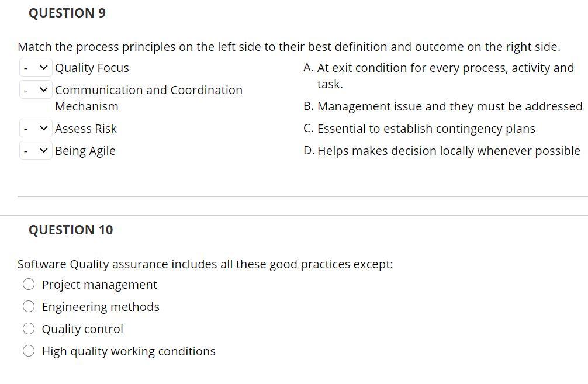
Task: Click the 'Match the process principles' instruction
Action: (x=289, y=47)
